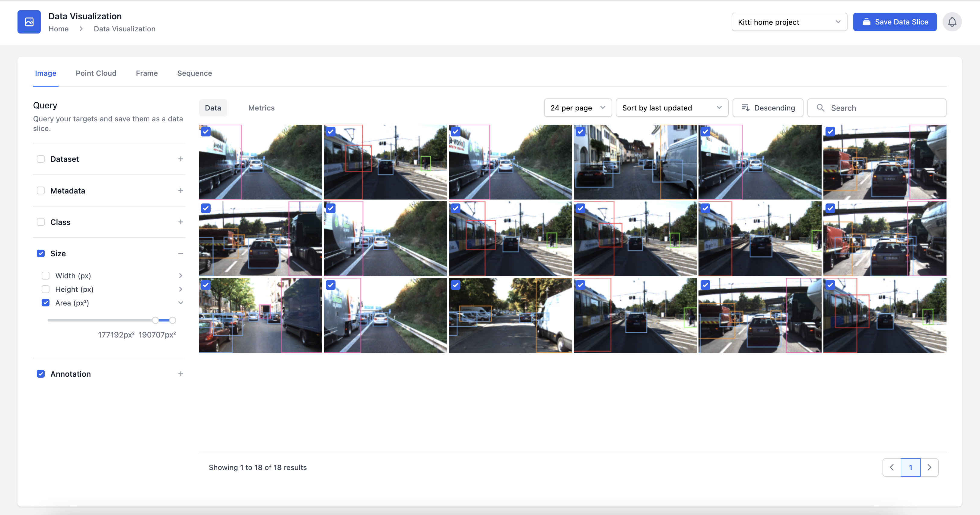Click the plus icon beside Dataset

pos(181,159)
